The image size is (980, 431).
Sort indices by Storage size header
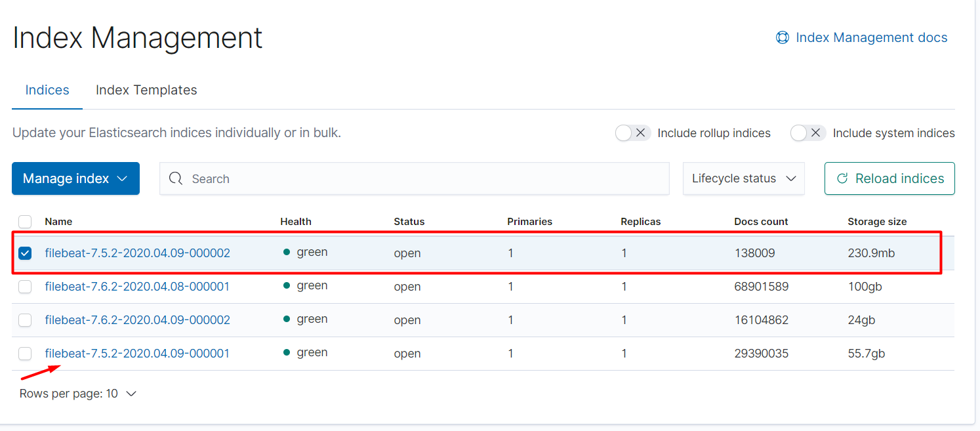click(877, 222)
